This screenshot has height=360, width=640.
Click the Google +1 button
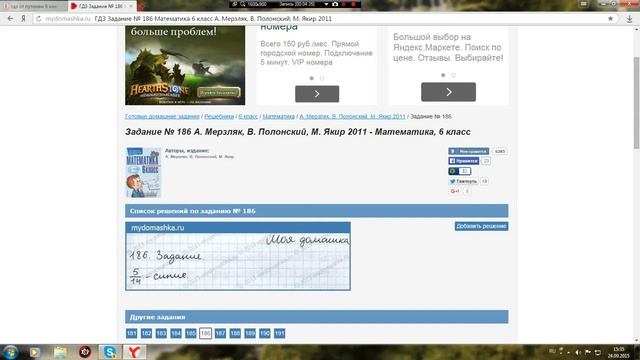coord(455,191)
